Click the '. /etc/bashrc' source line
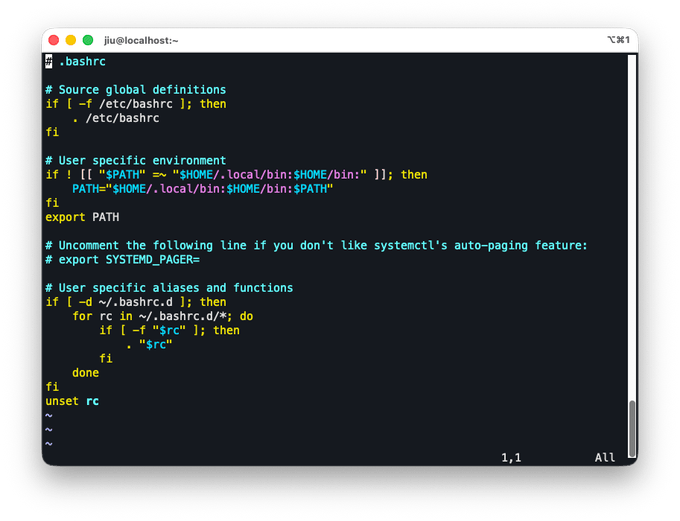This screenshot has height=521, width=680. click(x=116, y=118)
